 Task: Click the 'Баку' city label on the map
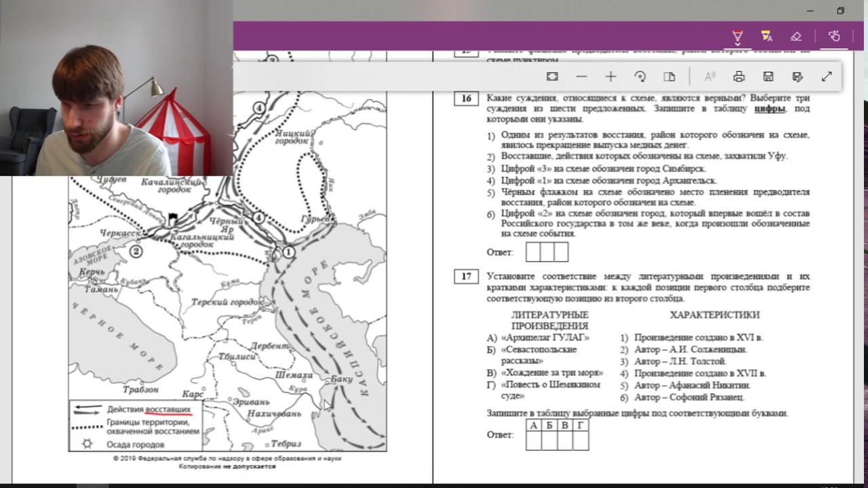point(342,379)
